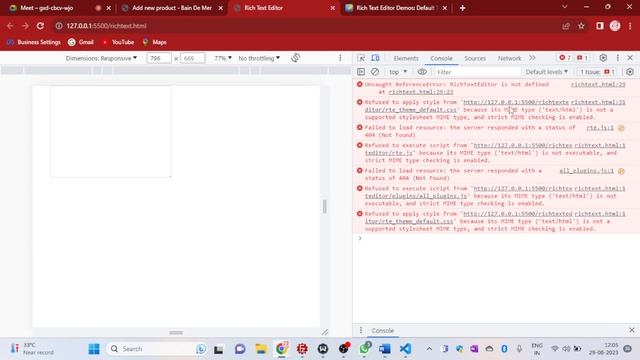Open WhatsApp from taskbar
Image resolution: width=640 pixels, height=360 pixels.
(364, 349)
